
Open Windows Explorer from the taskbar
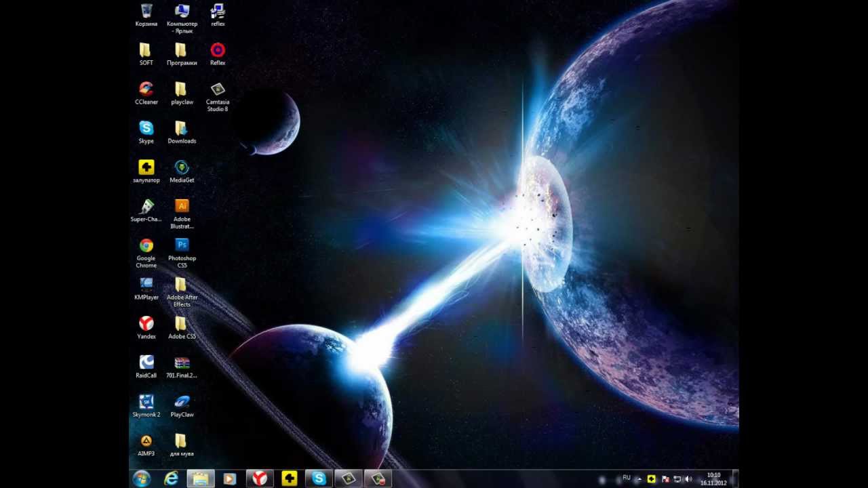point(201,479)
